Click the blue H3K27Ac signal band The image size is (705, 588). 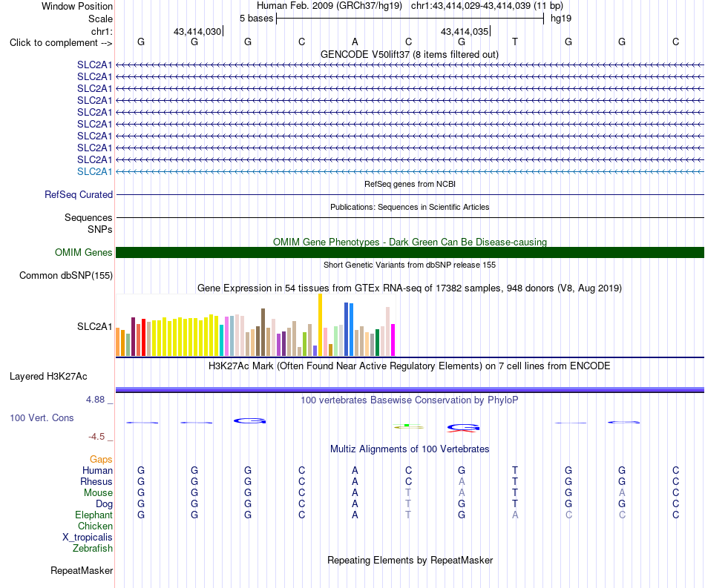click(x=410, y=389)
